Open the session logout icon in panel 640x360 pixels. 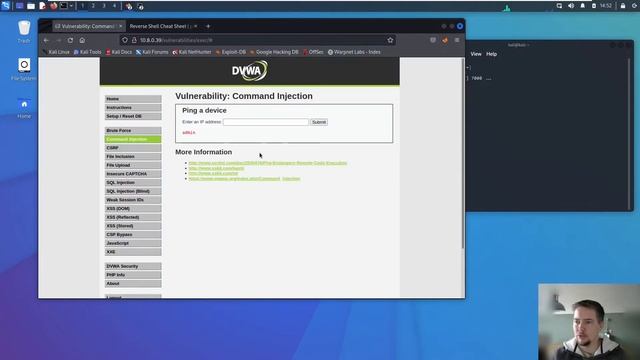(x=634, y=6)
